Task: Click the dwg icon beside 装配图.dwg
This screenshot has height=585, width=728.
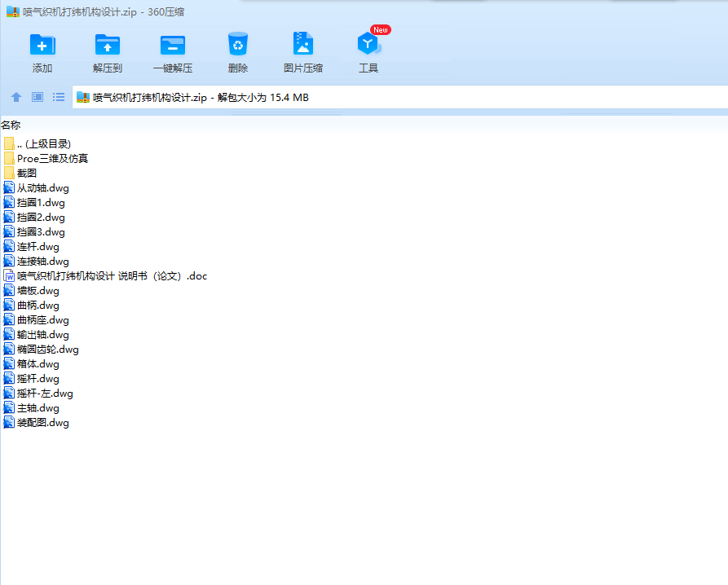Action: [x=9, y=423]
